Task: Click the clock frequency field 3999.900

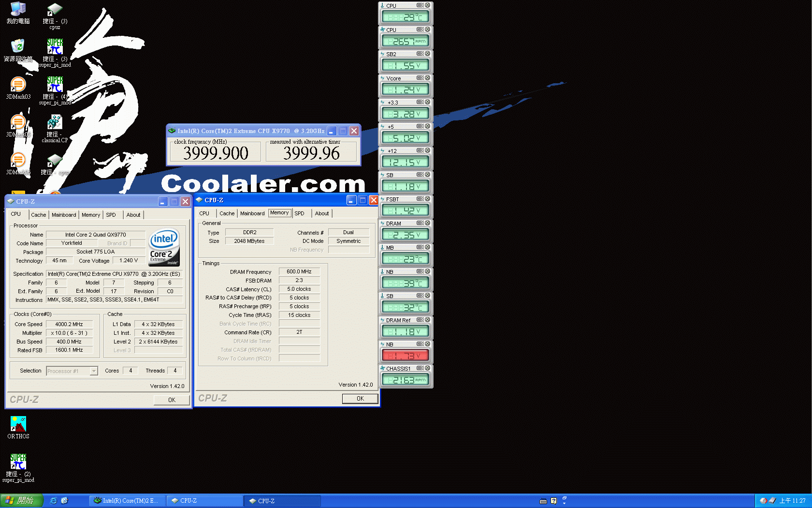Action: [x=216, y=153]
